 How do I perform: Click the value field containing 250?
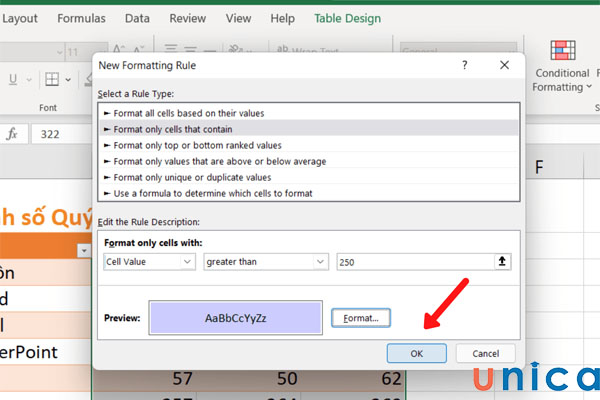tap(415, 261)
